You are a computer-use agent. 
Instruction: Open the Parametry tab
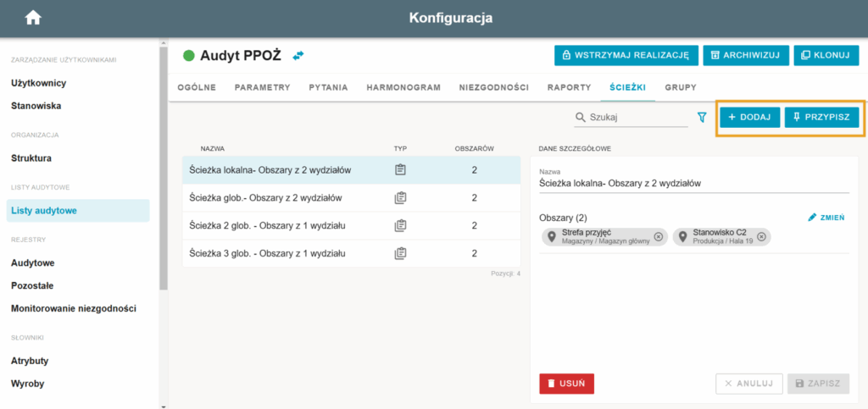pos(263,87)
